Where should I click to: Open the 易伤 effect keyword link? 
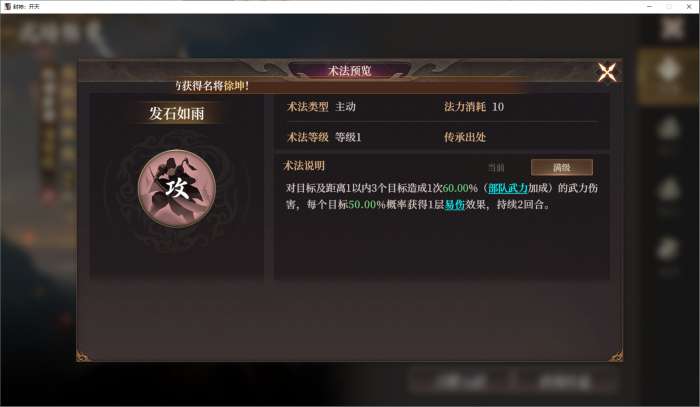pos(455,205)
